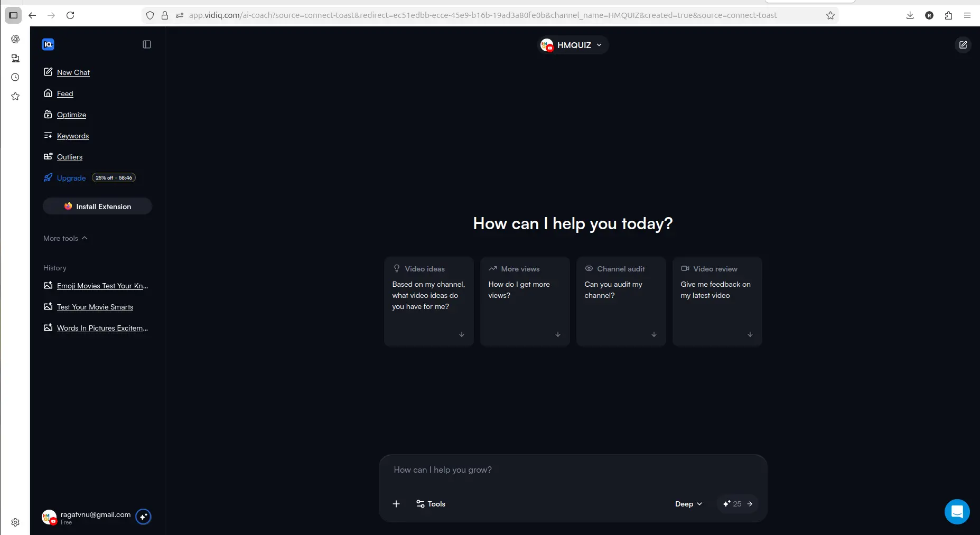Open the Feed page
The width and height of the screenshot is (980, 535).
[59, 93]
